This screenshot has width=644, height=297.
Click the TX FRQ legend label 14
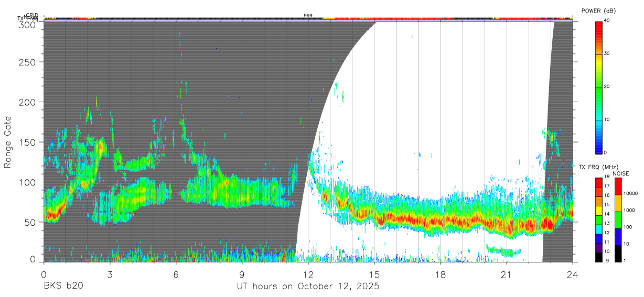coord(607,214)
